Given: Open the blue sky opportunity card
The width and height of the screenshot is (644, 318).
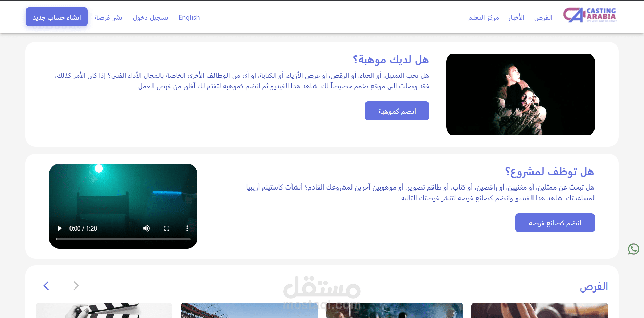Looking at the screenshot, I should click(249, 310).
